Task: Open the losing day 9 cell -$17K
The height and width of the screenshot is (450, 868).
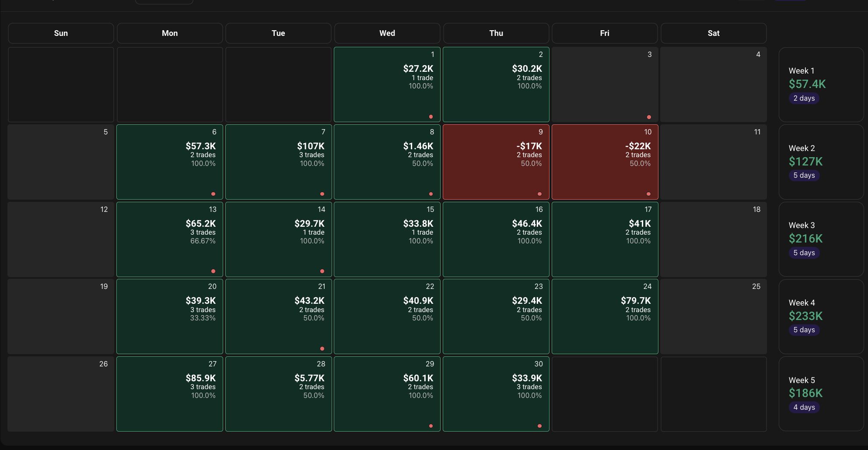Action: pos(496,162)
